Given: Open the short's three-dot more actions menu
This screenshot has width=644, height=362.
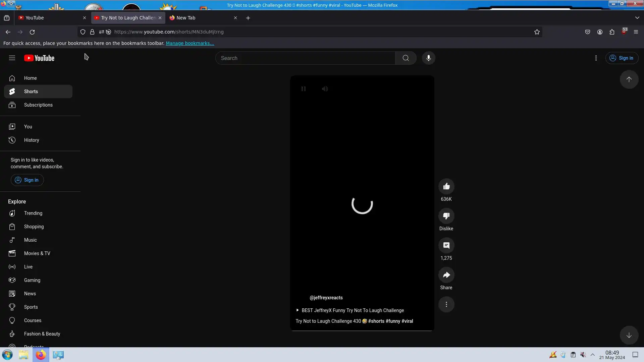Looking at the screenshot, I should click(x=446, y=304).
